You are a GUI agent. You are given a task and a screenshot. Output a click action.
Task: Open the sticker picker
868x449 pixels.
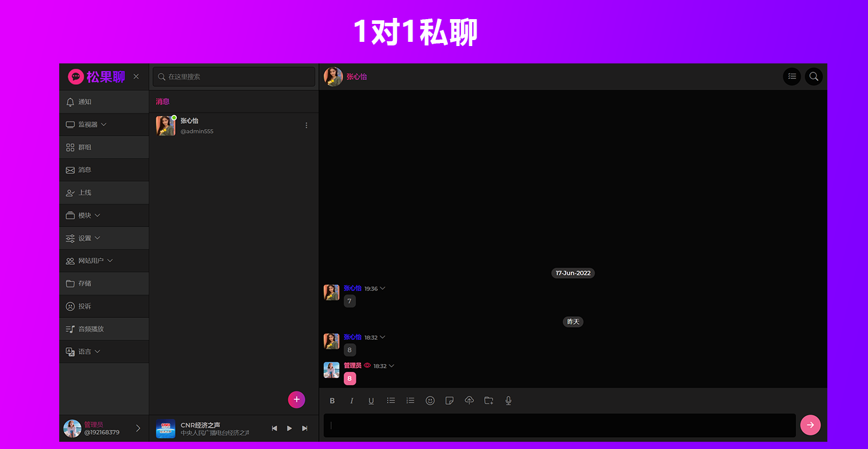click(450, 401)
